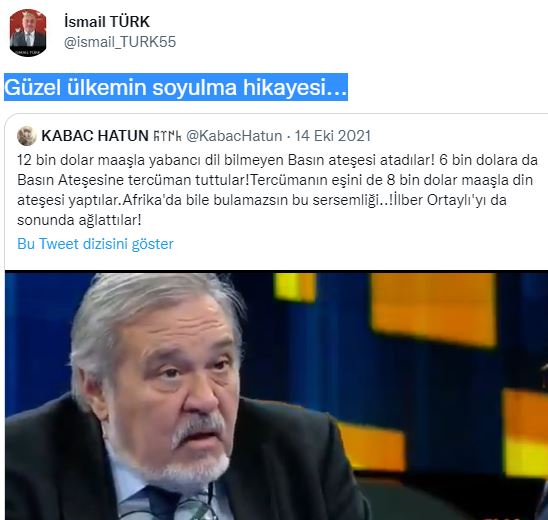Click the final line 'sonunda ağlattılar!'
Viewport: 548px width, 520px height.
79,220
